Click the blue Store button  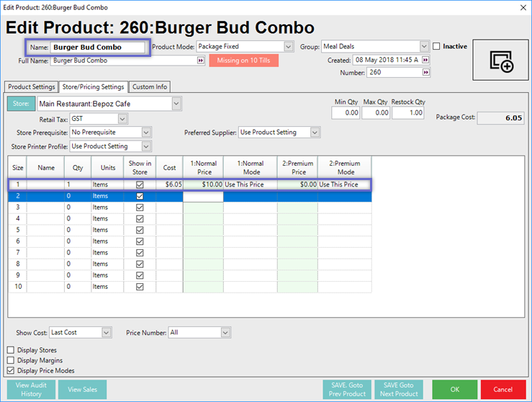point(21,104)
